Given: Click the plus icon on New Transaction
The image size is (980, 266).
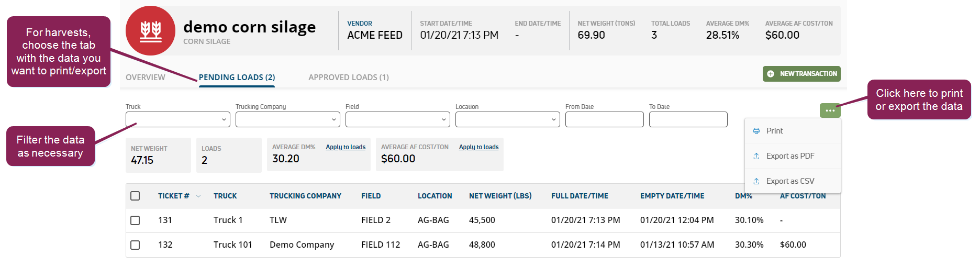Looking at the screenshot, I should click(771, 74).
